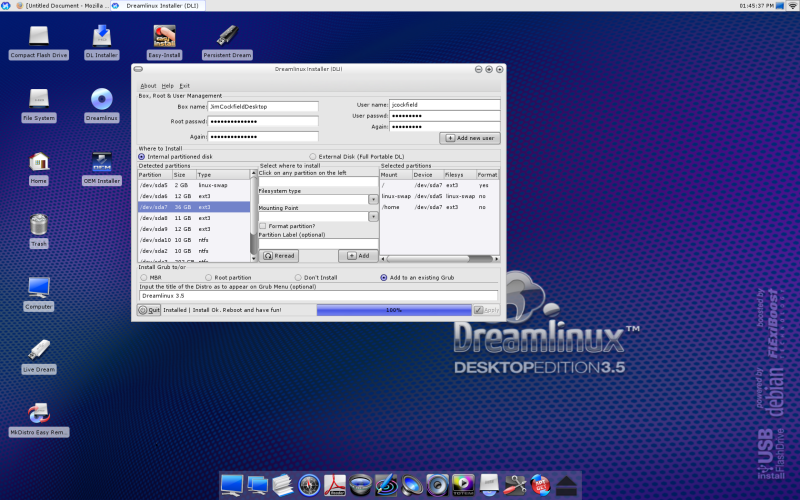Select /dev/sda8 11 GB partition row
The width and height of the screenshot is (800, 500).
tap(194, 218)
